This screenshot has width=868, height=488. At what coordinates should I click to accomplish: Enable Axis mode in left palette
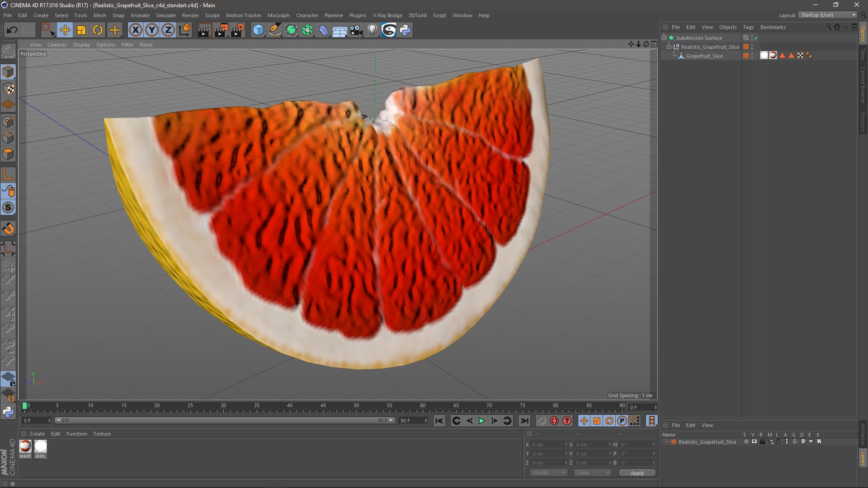[x=8, y=175]
